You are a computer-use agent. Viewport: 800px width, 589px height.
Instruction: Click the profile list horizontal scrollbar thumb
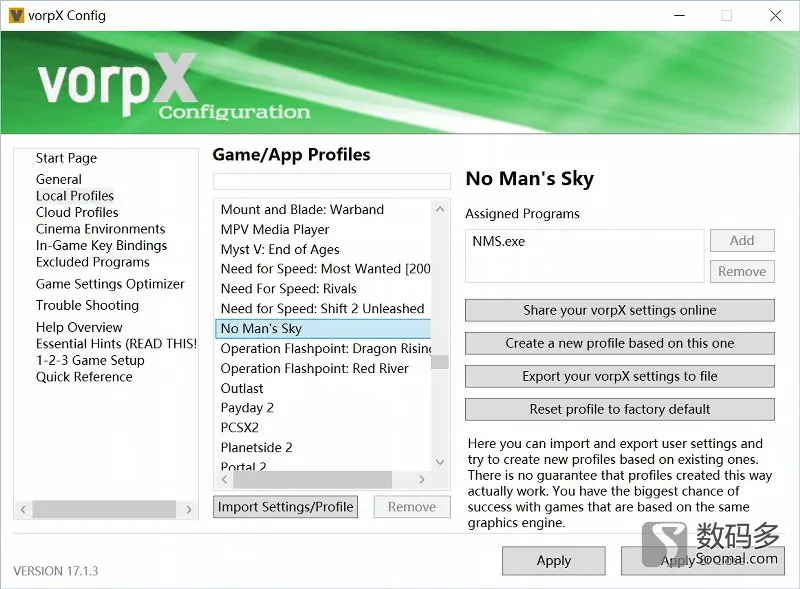[x=312, y=479]
